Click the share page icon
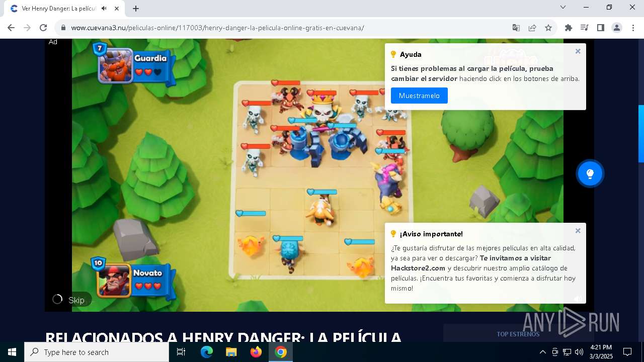 click(x=532, y=28)
